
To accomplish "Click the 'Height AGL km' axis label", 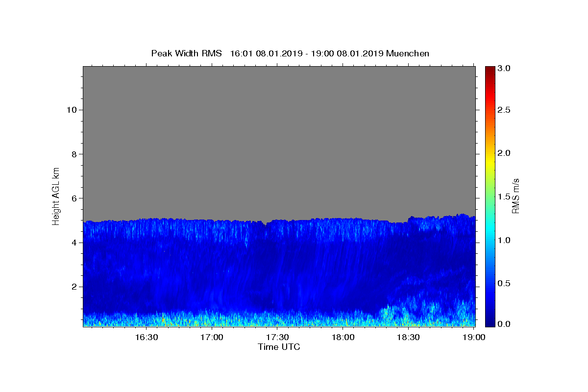I will point(56,196).
